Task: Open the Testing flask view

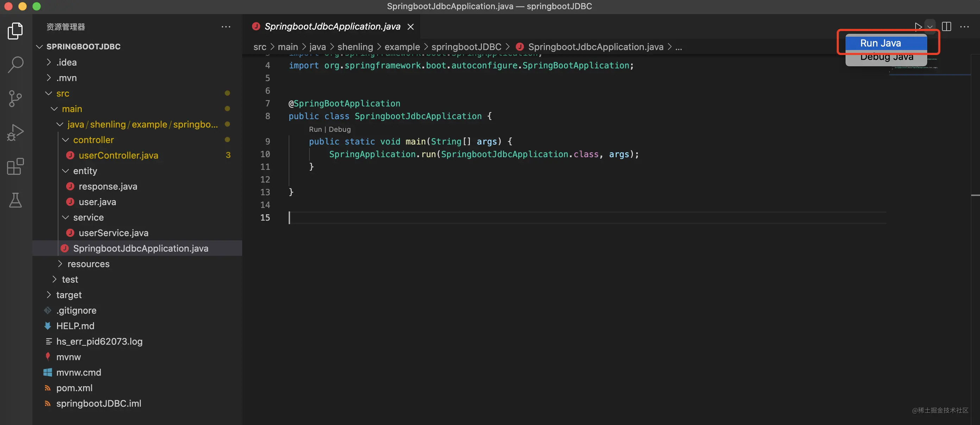Action: [15, 200]
